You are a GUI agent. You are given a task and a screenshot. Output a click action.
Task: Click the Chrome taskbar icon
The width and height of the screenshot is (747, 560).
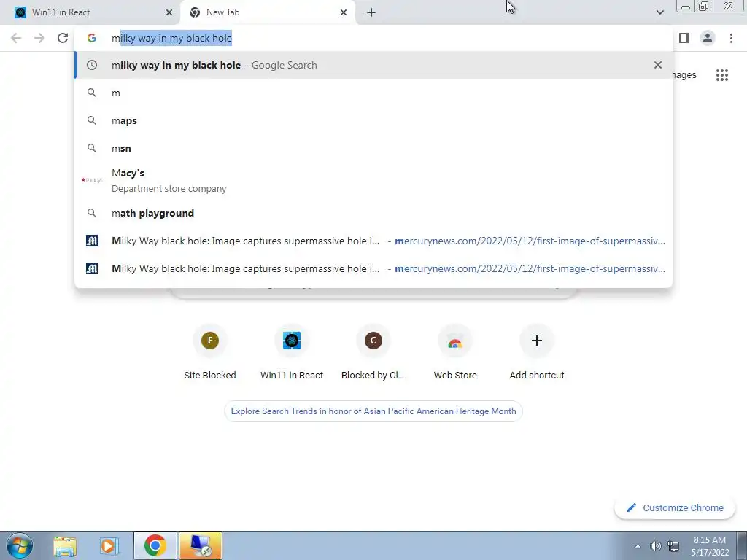click(155, 545)
